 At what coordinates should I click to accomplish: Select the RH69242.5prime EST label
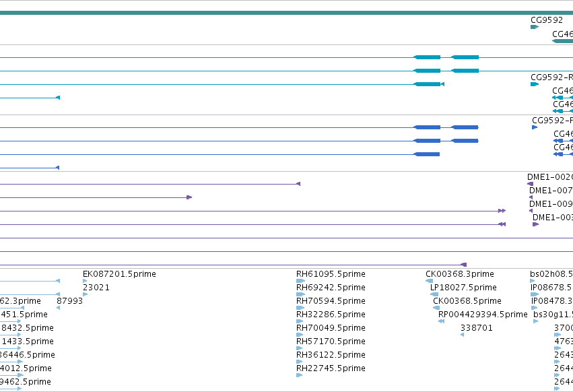point(331,288)
